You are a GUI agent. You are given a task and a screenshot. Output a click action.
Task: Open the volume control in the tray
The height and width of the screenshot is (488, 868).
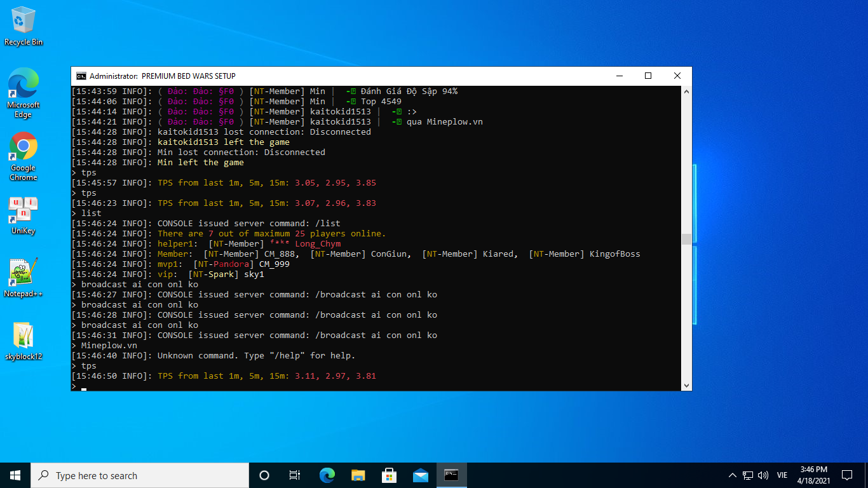[x=763, y=475]
